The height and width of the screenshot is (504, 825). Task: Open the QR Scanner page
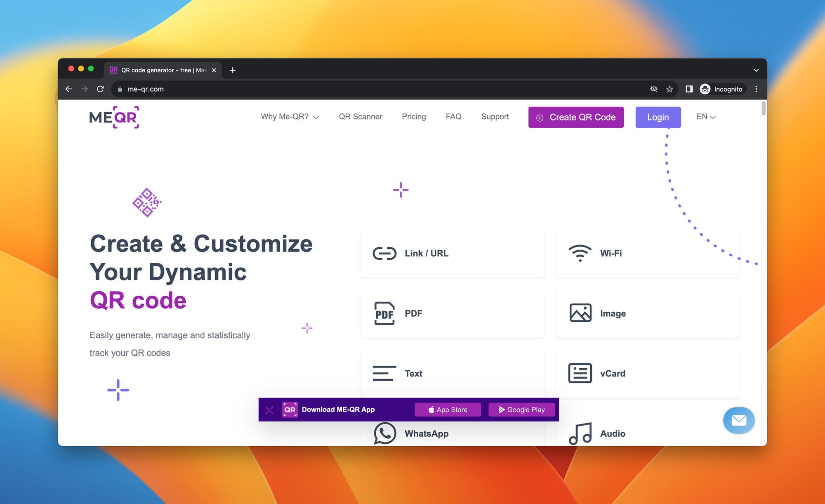point(359,116)
